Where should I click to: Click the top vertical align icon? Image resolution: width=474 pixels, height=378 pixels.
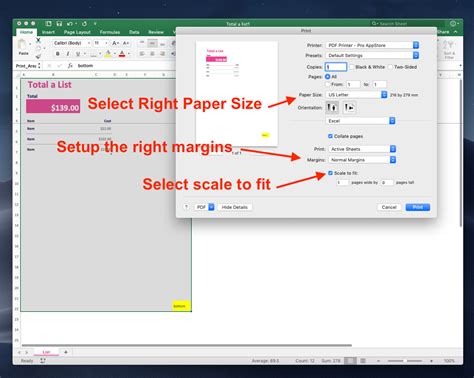(142, 43)
